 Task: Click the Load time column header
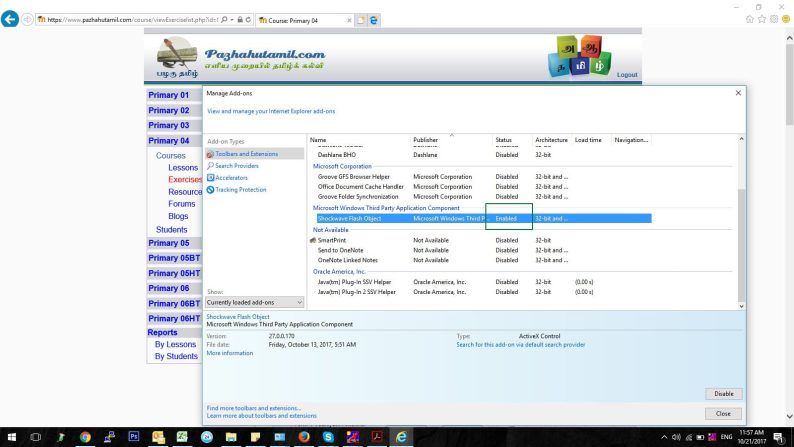588,140
